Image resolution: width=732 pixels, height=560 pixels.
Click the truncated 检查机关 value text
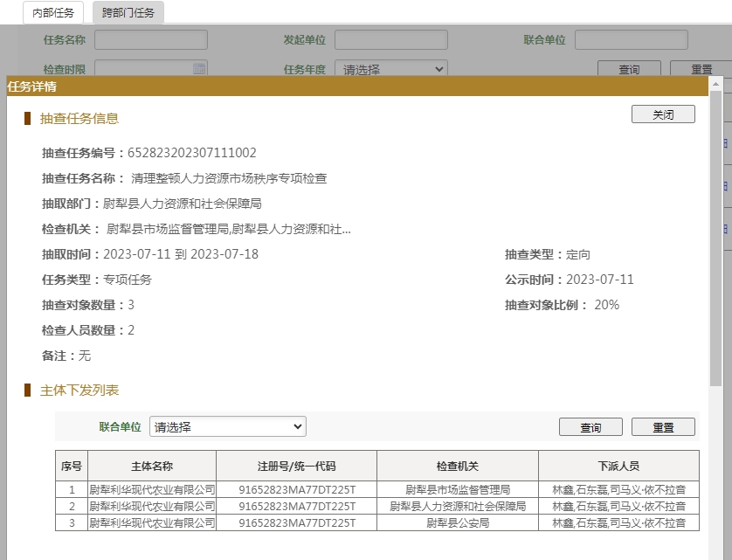(229, 229)
